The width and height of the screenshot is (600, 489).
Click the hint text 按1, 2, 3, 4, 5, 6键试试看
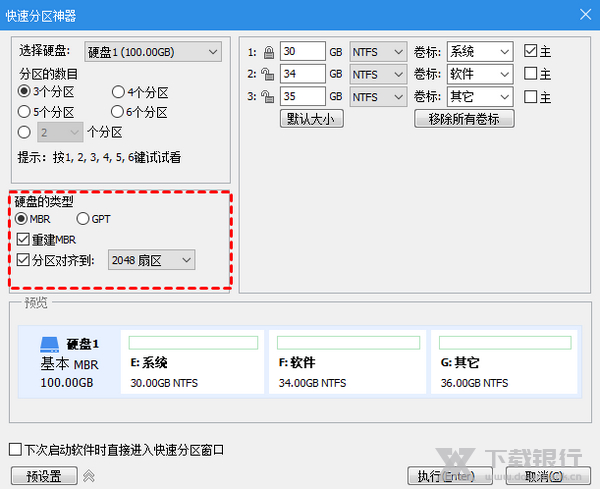117,157
